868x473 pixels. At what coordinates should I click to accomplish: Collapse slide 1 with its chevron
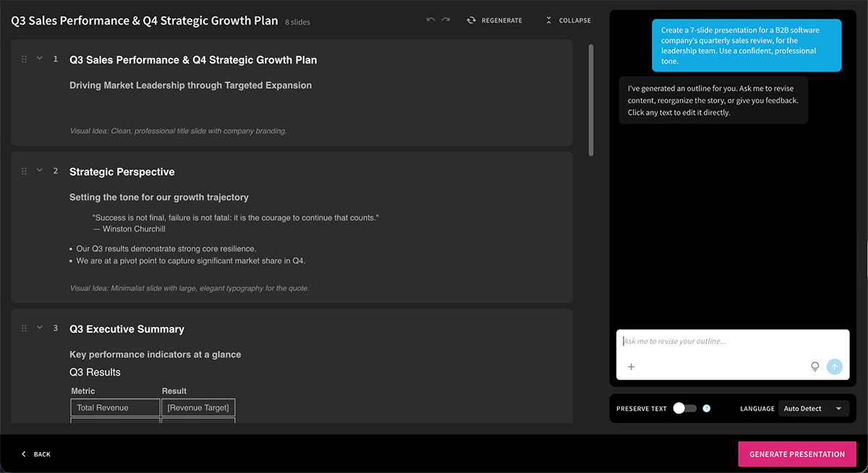coord(40,59)
